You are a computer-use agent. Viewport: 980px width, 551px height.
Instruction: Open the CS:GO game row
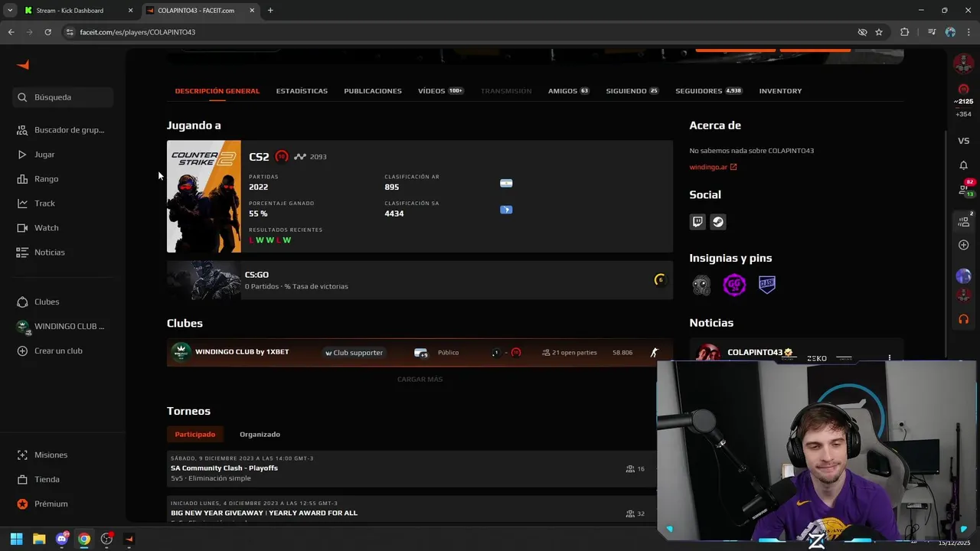point(420,280)
